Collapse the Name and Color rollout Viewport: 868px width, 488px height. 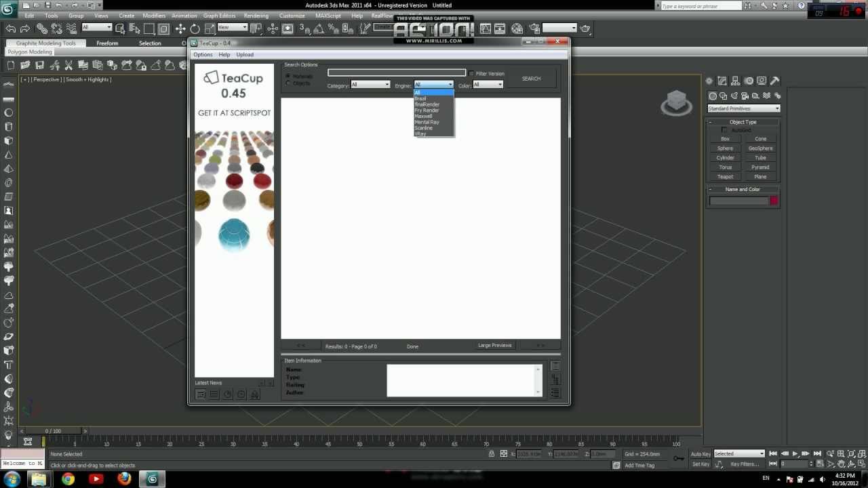pos(743,189)
